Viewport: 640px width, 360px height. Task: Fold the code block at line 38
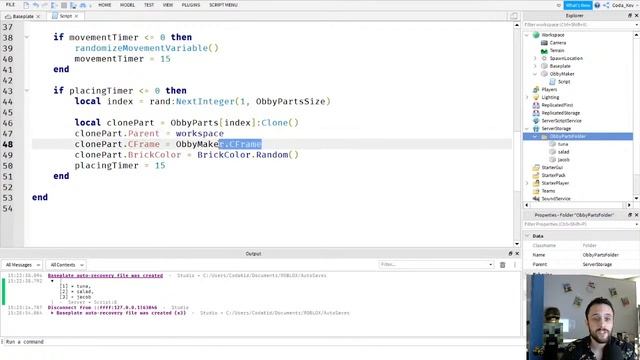point(27,37)
